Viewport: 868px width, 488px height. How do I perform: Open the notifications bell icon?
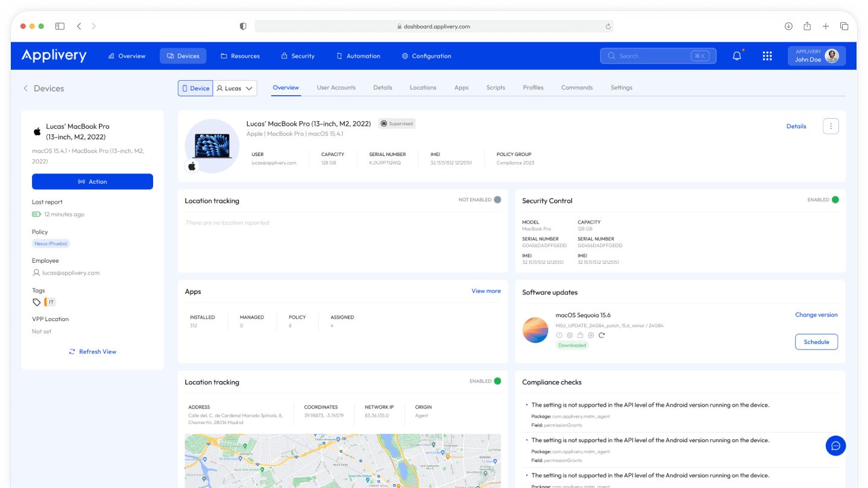737,56
